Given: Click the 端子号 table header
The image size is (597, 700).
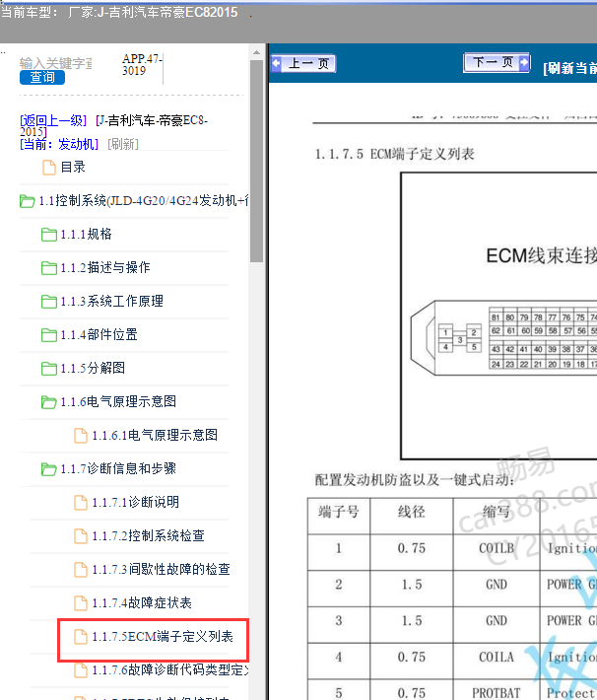Looking at the screenshot, I should pyautogui.click(x=339, y=512).
